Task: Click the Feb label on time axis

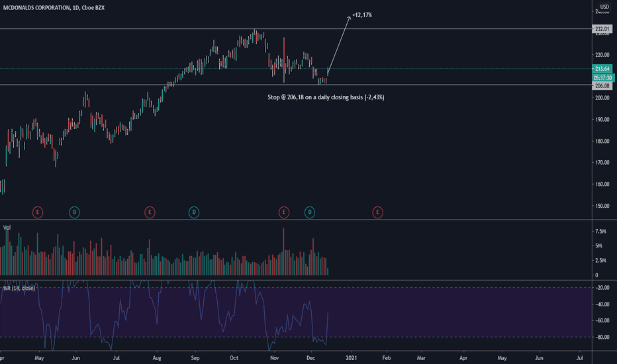Action: point(387,357)
